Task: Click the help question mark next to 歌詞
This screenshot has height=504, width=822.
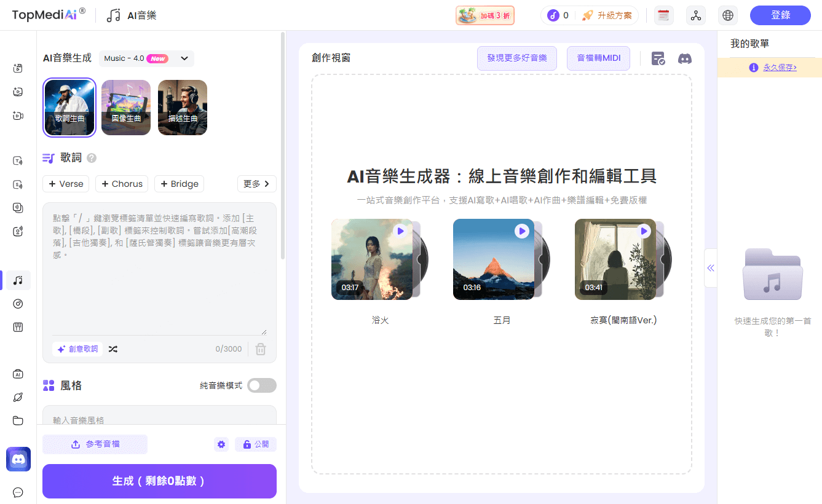Action: click(92, 158)
